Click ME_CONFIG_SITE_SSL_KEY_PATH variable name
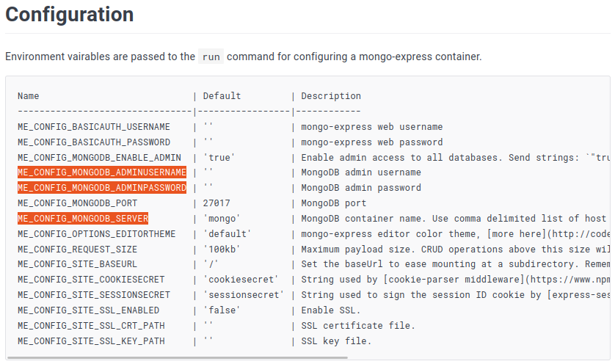615x364 pixels. [x=91, y=341]
